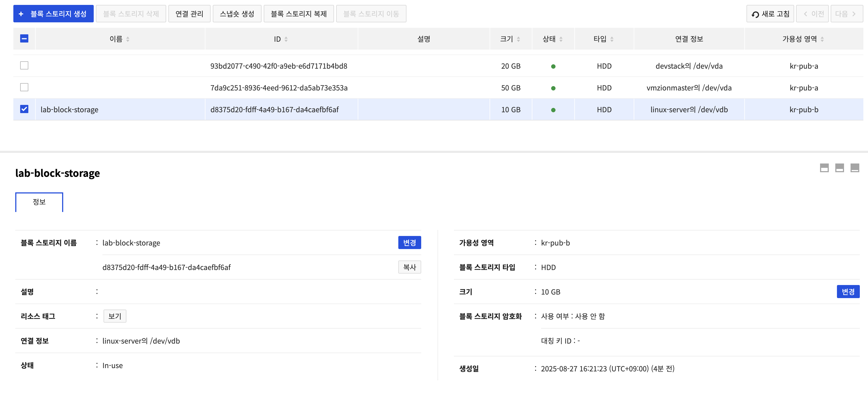Click the full panel height layout icon

[x=855, y=168]
